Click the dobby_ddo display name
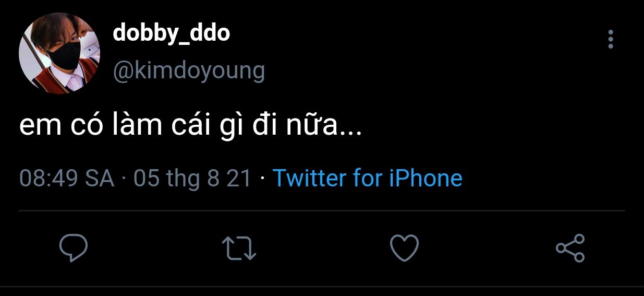This screenshot has width=644, height=296. [x=171, y=34]
